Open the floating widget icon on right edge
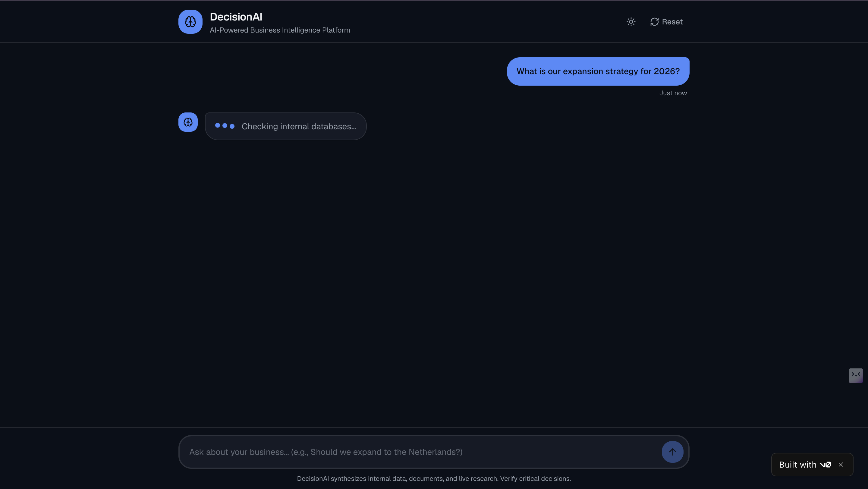 click(856, 375)
